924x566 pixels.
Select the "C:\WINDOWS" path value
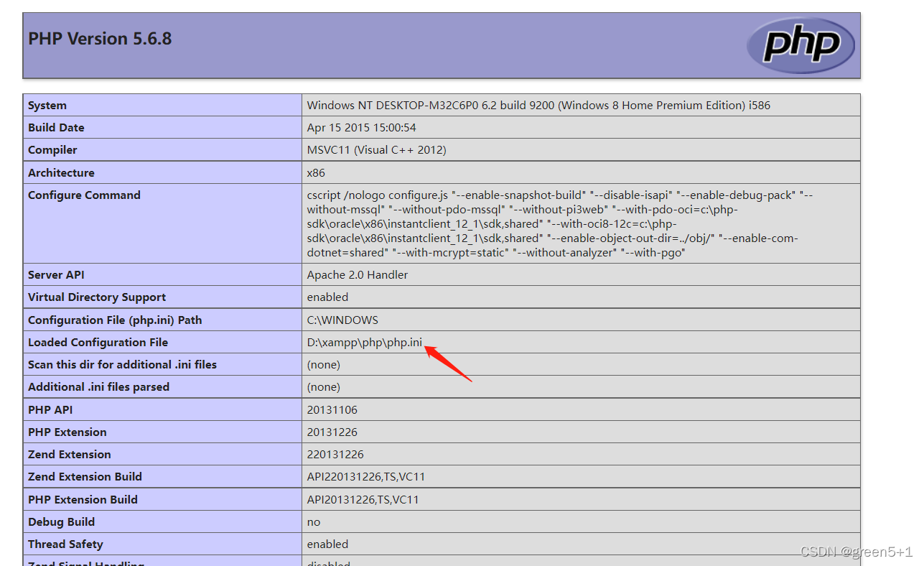[x=342, y=320]
